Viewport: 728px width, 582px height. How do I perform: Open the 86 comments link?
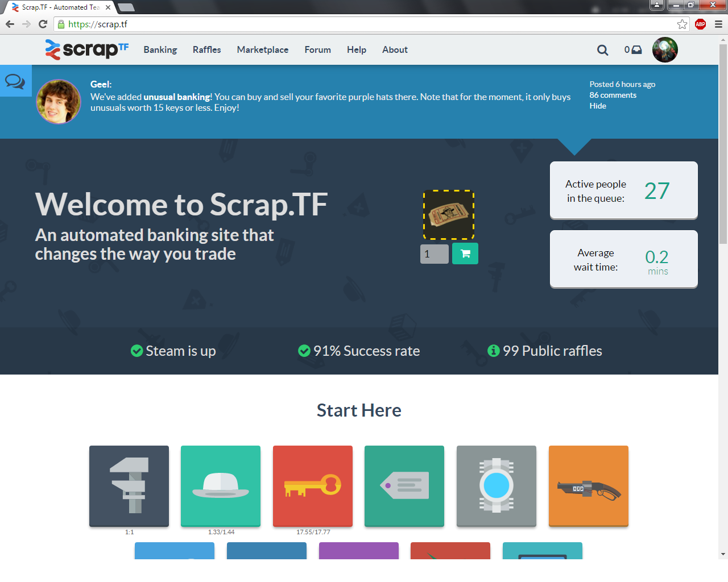click(613, 95)
